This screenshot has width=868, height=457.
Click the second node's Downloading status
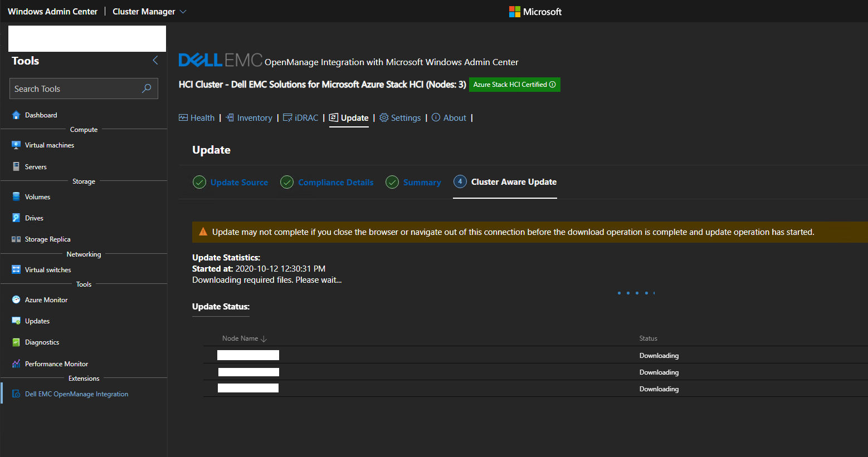tap(659, 372)
